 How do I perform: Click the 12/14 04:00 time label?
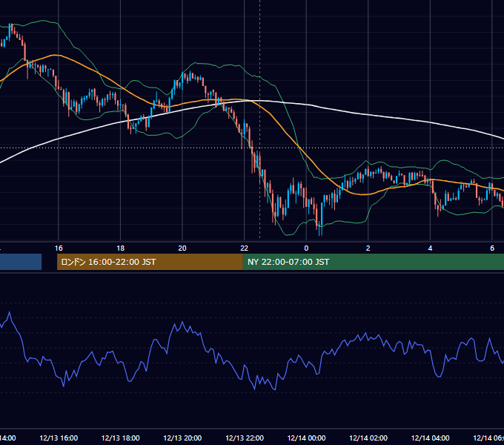(x=431, y=438)
